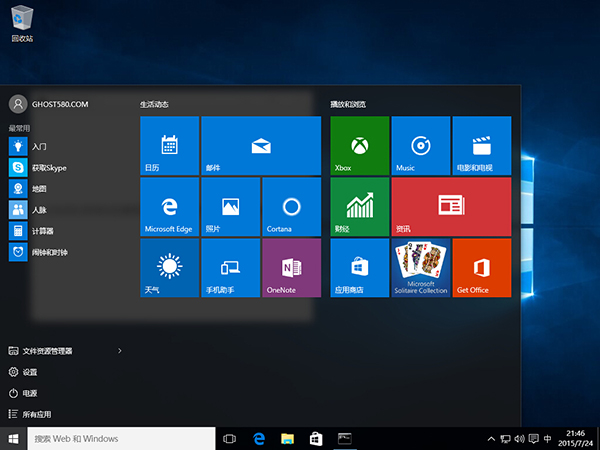Click the 搜索 Web 和 Windows search box
Screen dimensions: 600x450
coord(121,439)
